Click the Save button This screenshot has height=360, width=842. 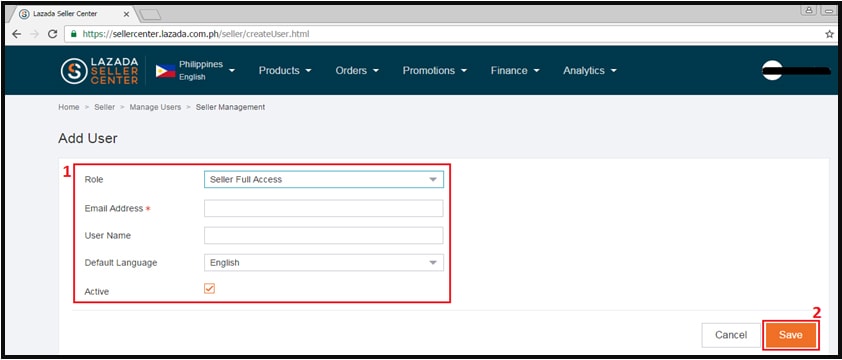pos(790,335)
